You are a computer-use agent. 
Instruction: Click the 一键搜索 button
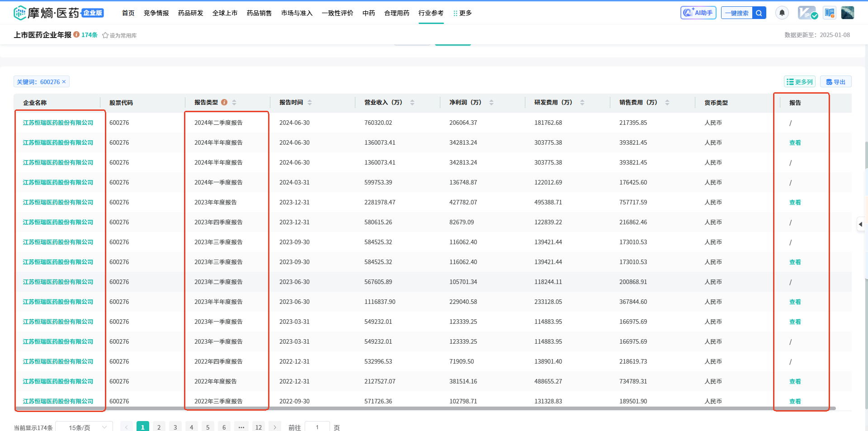[x=737, y=13]
